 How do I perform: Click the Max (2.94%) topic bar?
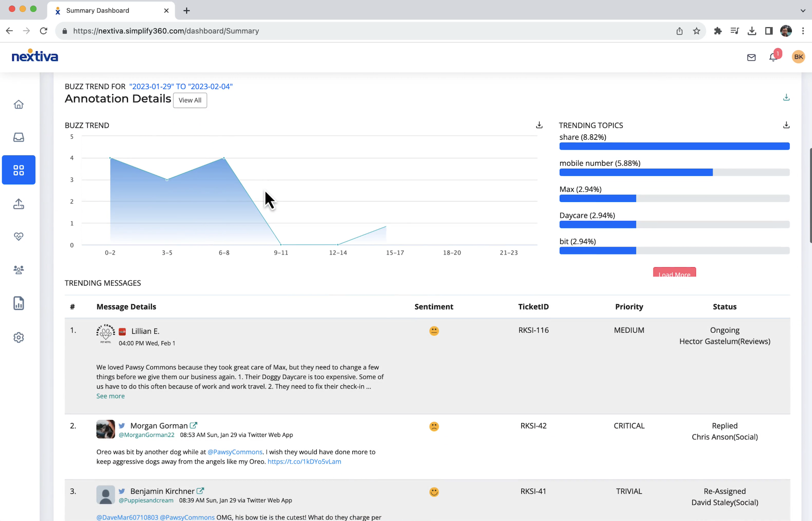pos(674,199)
